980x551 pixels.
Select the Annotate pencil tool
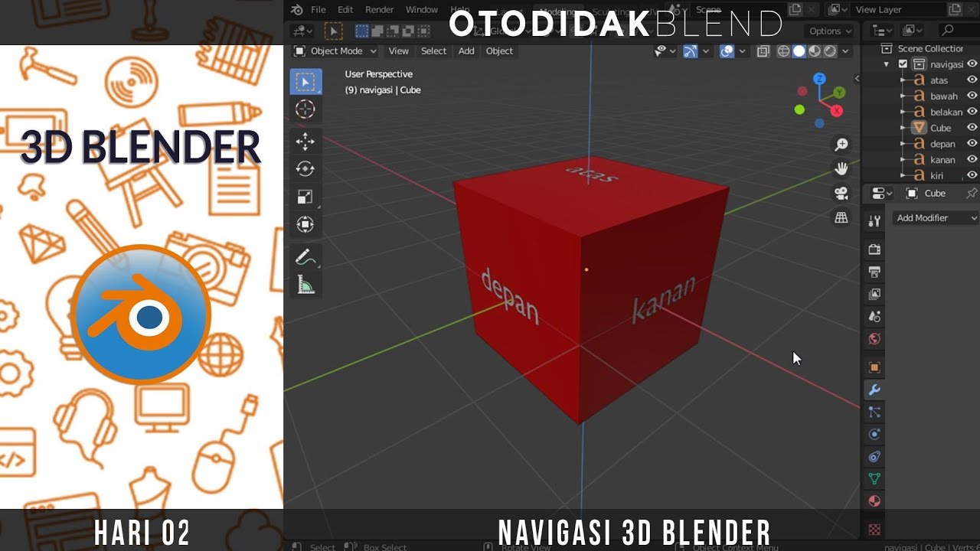pos(305,257)
